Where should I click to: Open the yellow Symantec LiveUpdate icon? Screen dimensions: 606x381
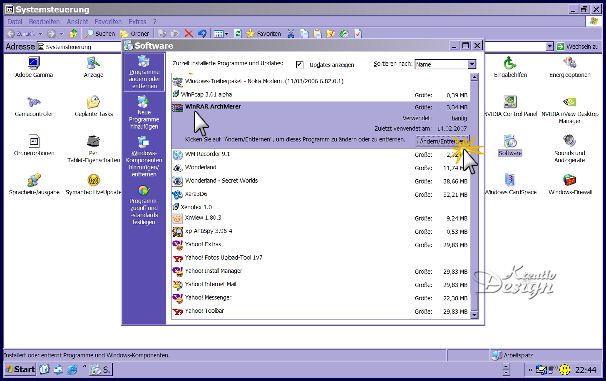(x=94, y=180)
